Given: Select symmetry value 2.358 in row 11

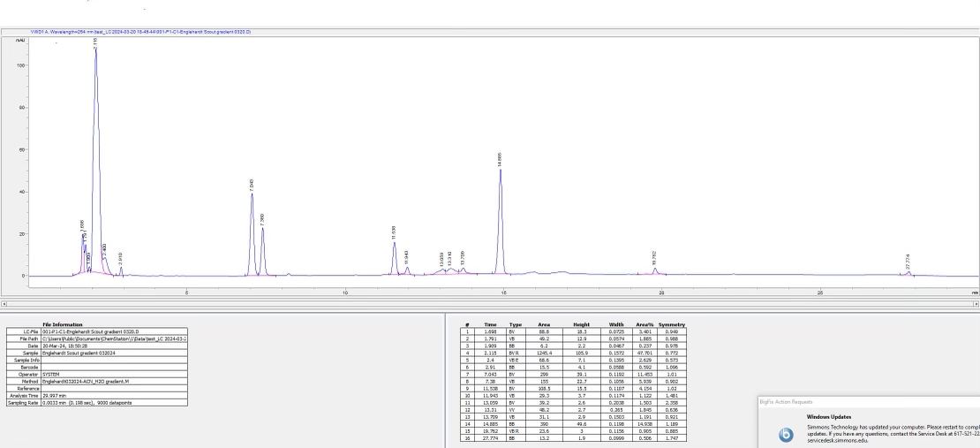Looking at the screenshot, I should 672,402.
